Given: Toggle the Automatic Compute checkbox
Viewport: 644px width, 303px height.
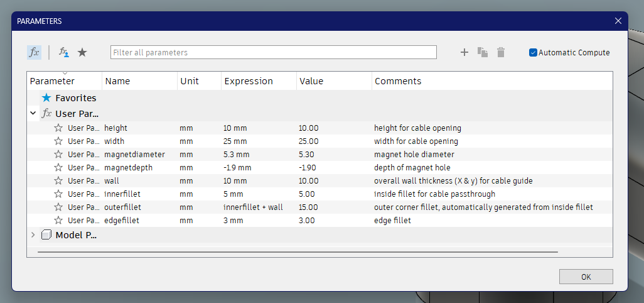Looking at the screenshot, I should (x=533, y=53).
